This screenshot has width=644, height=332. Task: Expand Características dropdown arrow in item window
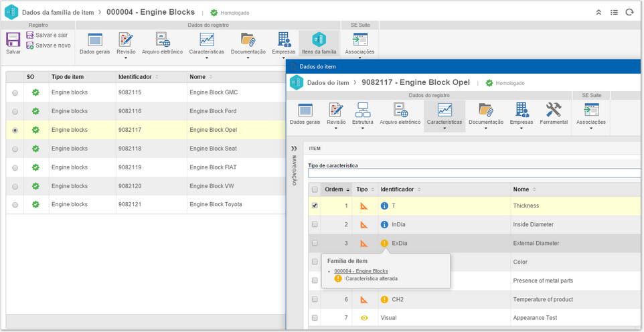445,129
